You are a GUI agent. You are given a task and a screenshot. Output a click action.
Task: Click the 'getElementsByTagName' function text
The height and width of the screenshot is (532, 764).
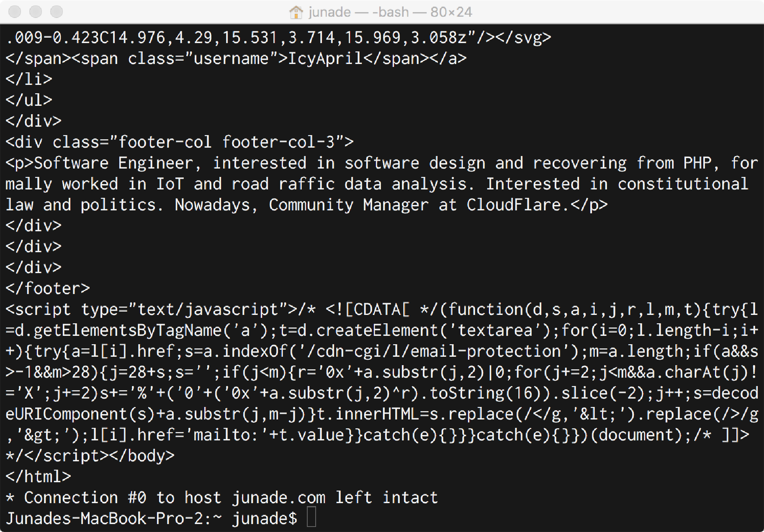[128, 330]
